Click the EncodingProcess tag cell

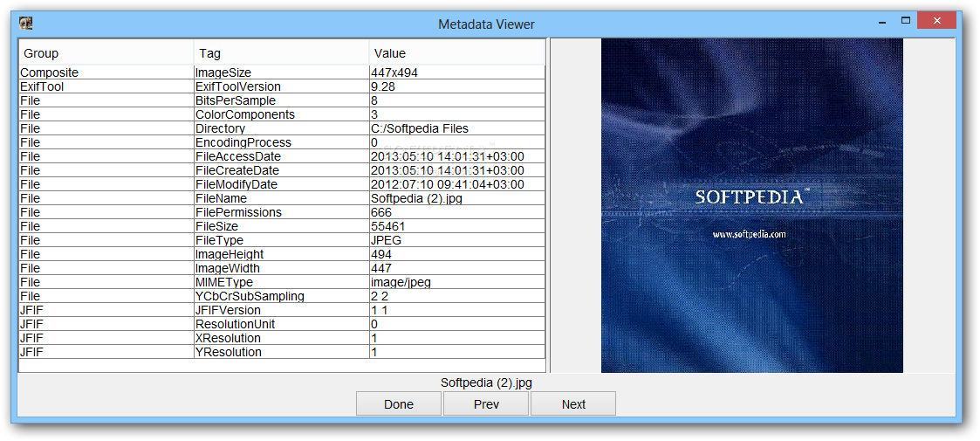[281, 142]
